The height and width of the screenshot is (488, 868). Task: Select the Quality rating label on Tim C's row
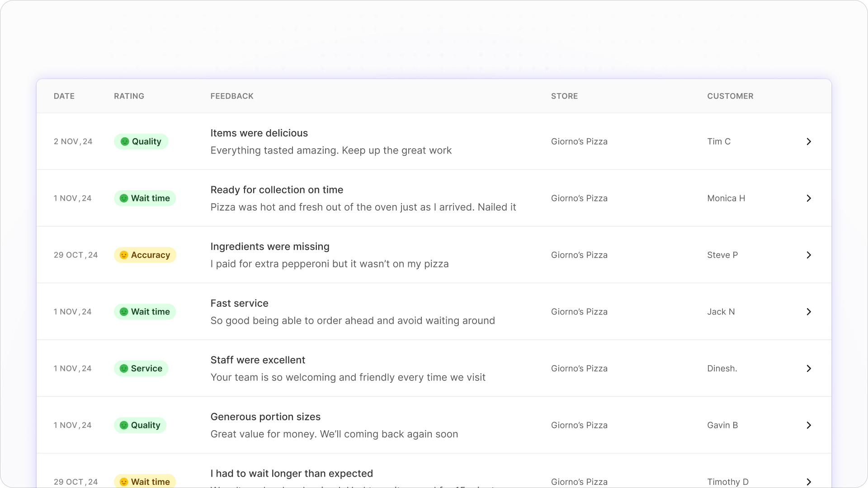click(x=146, y=141)
